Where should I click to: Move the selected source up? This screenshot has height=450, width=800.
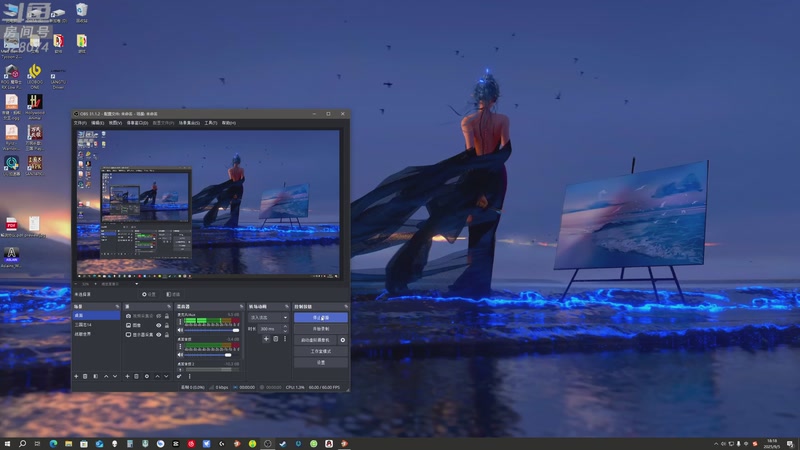click(x=158, y=377)
